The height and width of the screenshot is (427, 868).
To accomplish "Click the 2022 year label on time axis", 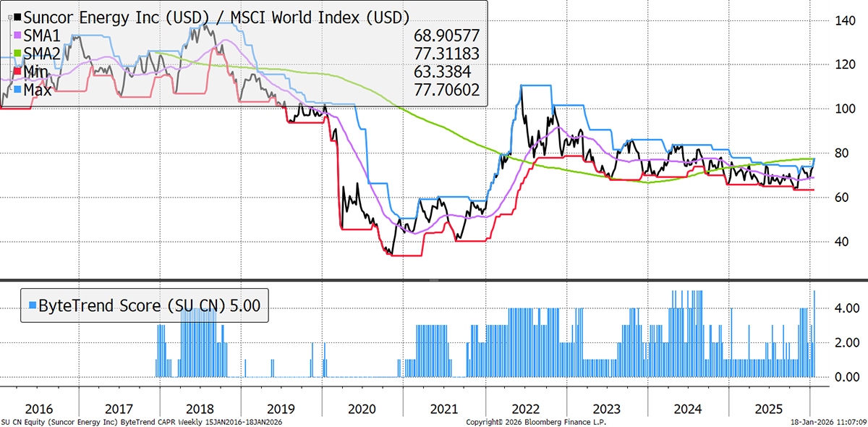I will coord(524,408).
